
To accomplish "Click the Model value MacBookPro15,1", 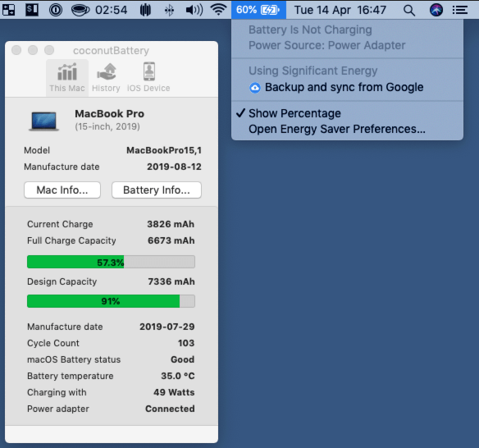I will [x=164, y=150].
